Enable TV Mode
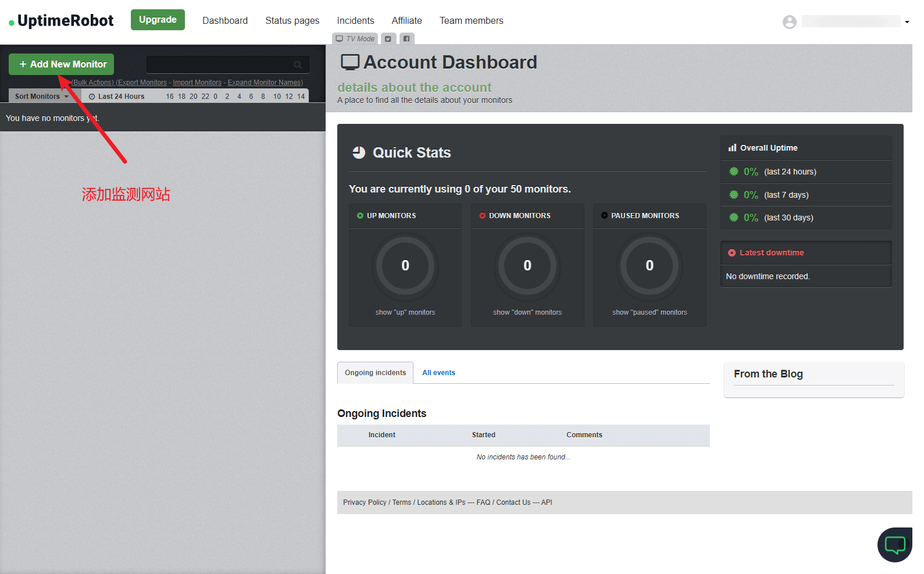Screen dimensions: 924x574 (355, 39)
